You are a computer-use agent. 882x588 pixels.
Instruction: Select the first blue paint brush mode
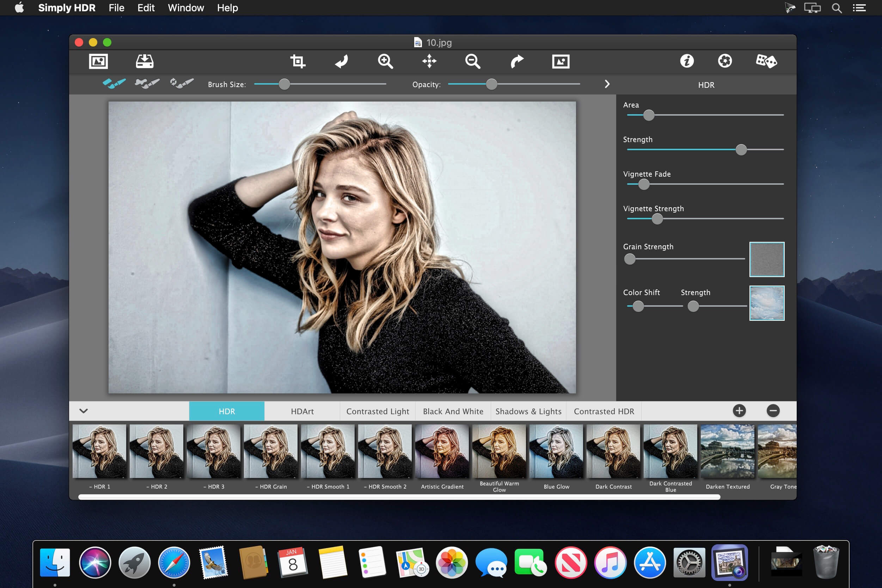click(114, 83)
